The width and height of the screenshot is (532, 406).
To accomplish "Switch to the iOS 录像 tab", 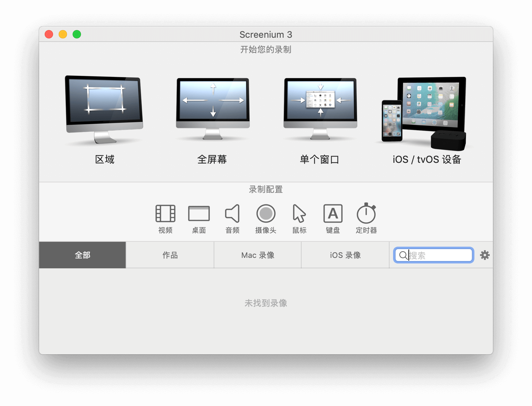I will click(345, 255).
